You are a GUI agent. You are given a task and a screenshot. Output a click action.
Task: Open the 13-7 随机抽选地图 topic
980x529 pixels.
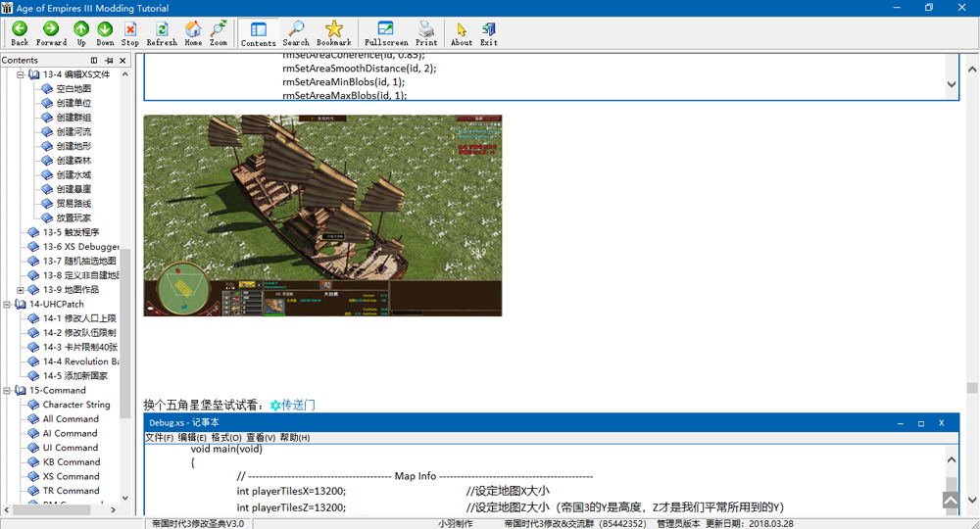pos(79,261)
